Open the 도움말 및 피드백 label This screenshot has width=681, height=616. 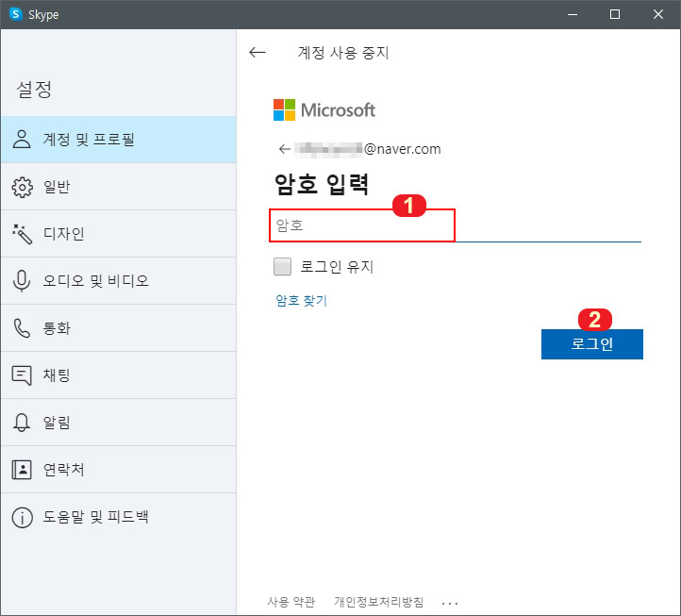[x=95, y=517]
